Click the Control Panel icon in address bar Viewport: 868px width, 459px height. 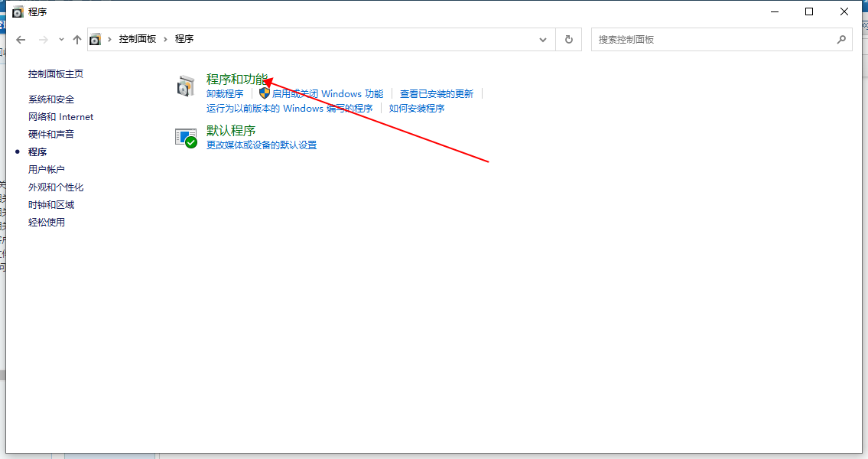pos(96,39)
